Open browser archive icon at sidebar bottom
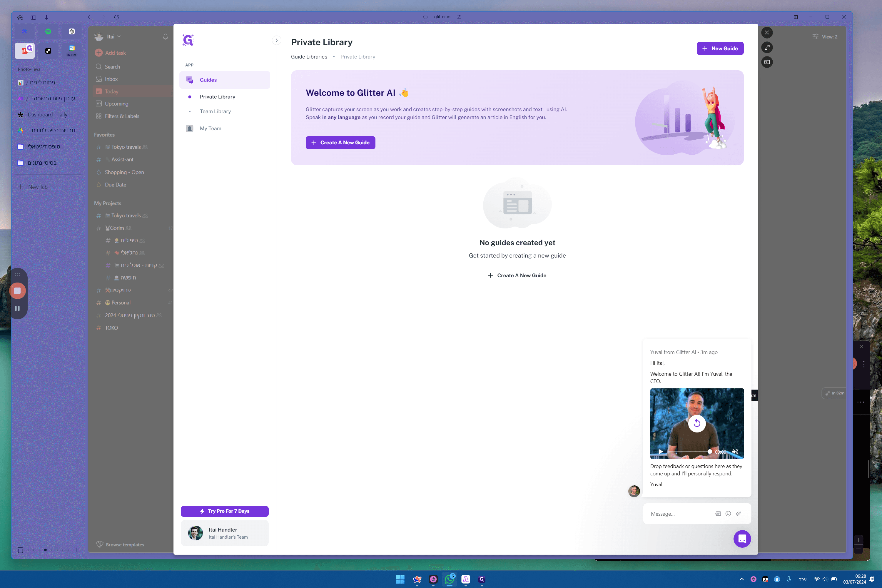882x588 pixels. [x=21, y=550]
